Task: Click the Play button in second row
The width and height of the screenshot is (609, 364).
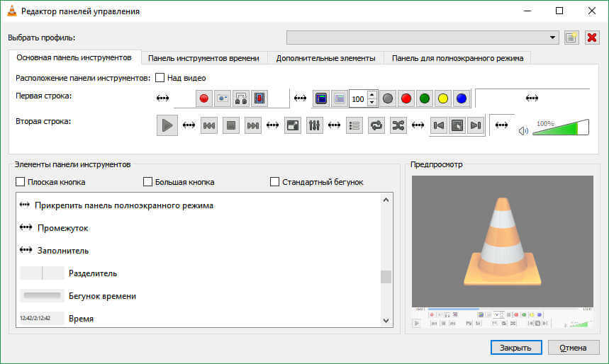Action: (167, 125)
